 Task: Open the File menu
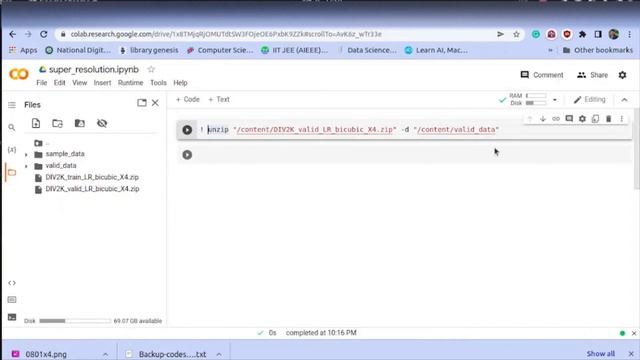click(x=42, y=83)
